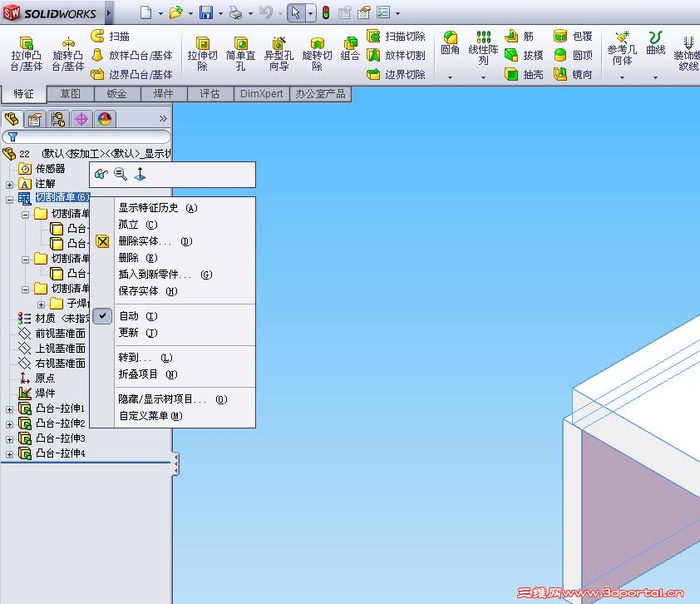Switch to the DimXpertManager crosshair tab
This screenshot has width=700, height=604.
(81, 119)
